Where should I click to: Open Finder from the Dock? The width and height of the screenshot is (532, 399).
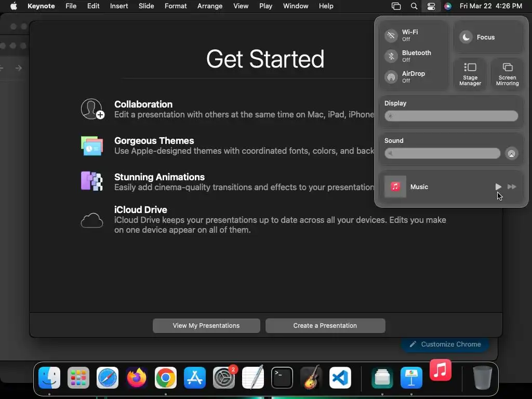(x=49, y=378)
